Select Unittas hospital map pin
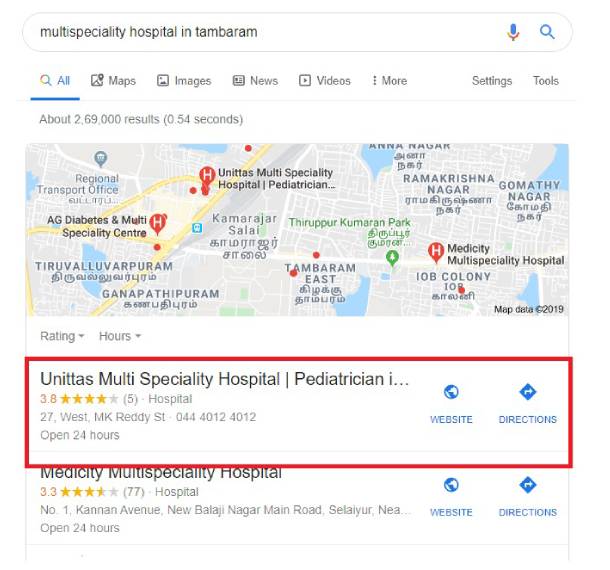610x570 pixels. (x=207, y=175)
